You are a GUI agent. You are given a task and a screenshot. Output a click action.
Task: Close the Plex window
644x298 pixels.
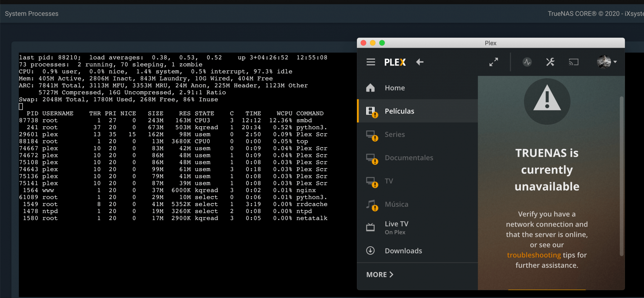[363, 43]
